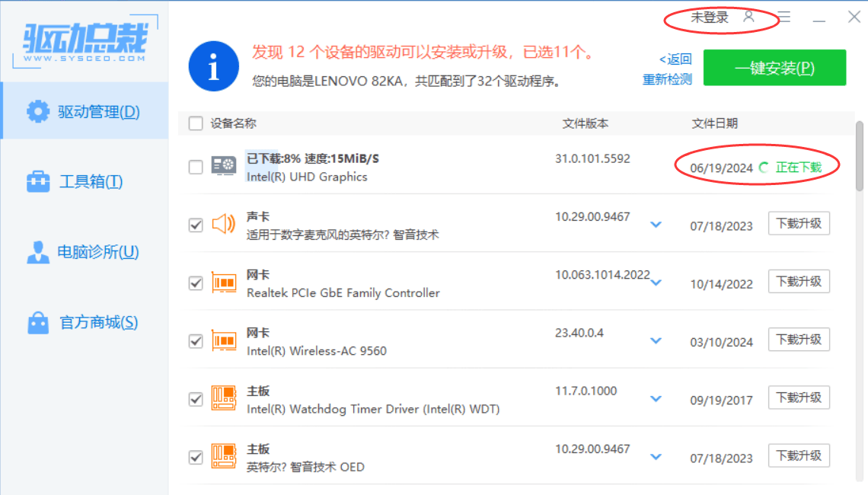
Task: Click the Realtek PCIe GbE Family Controller name
Action: (343, 293)
